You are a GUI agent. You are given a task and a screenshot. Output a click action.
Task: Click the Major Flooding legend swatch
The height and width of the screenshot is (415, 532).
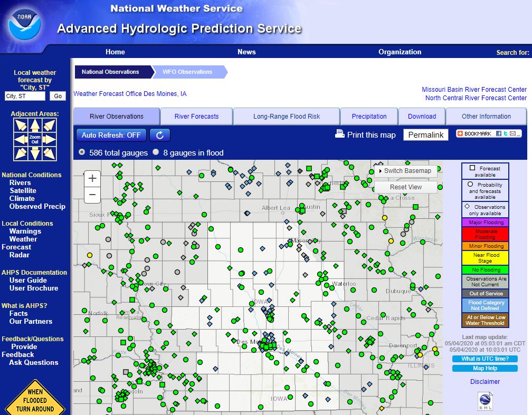tap(485, 223)
